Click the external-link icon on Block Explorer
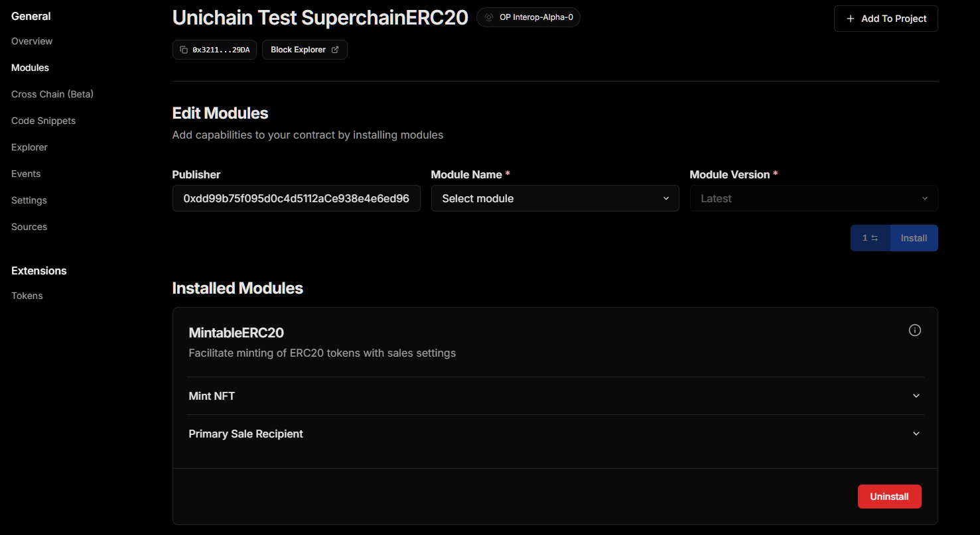980x535 pixels. click(335, 50)
